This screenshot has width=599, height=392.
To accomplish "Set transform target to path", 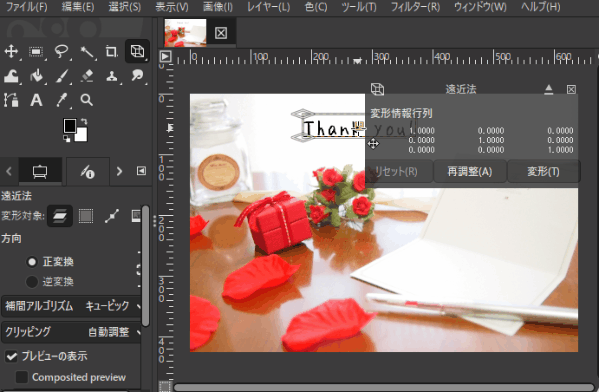I will 112,216.
